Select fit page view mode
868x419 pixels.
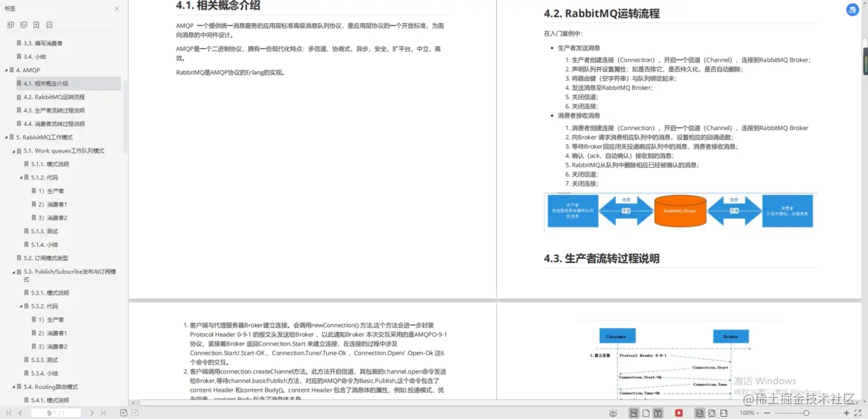pyautogui.click(x=712, y=413)
